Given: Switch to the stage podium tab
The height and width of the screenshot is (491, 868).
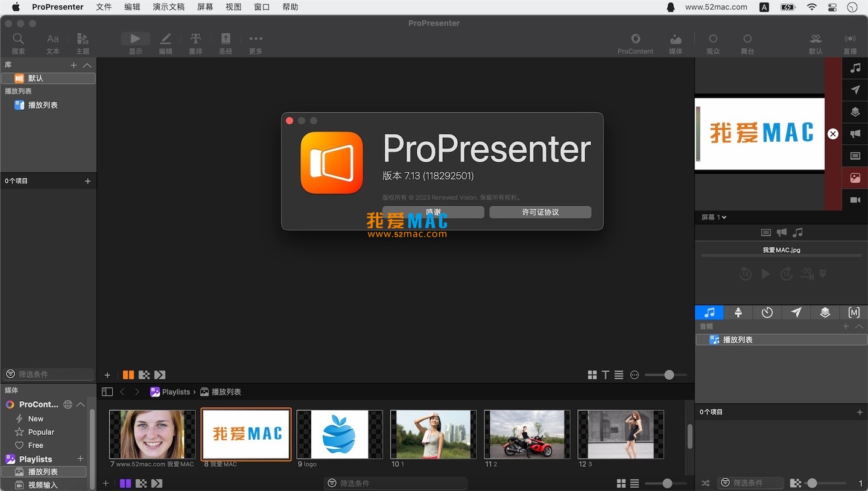Looking at the screenshot, I should coord(738,312).
